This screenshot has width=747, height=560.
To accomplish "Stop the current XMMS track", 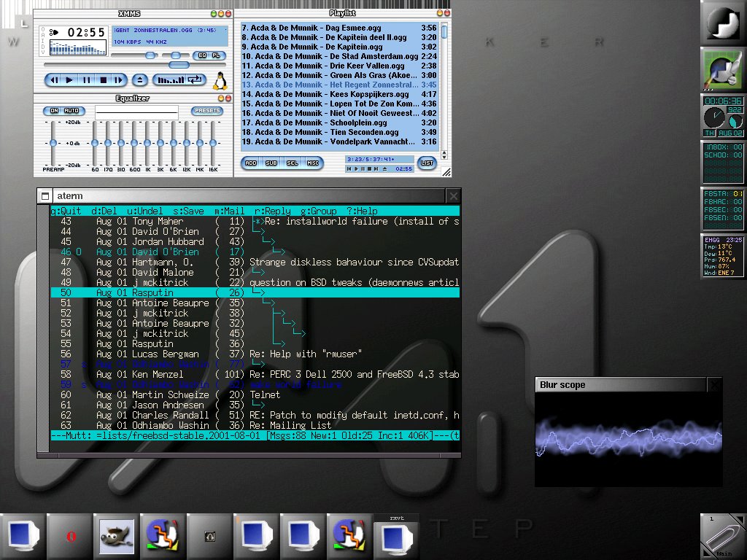I will coord(104,79).
